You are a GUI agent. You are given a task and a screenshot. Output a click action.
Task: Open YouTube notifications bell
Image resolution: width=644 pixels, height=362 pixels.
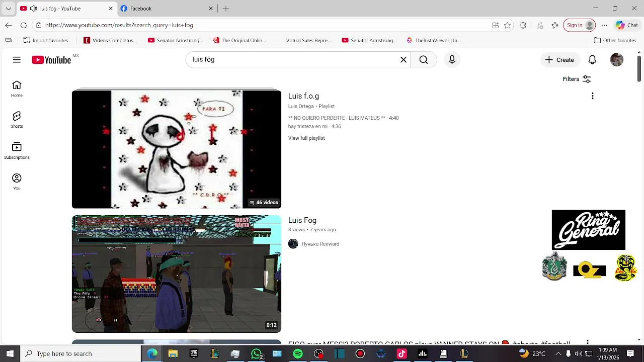point(592,60)
